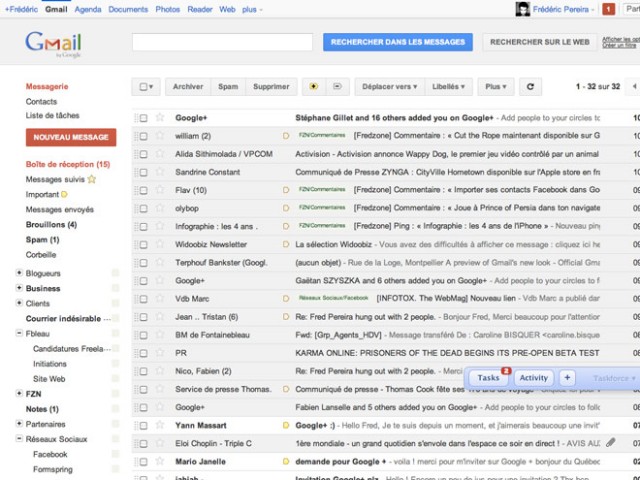The image size is (640, 480).
Task: Click the color square next to Business
Action: point(116,288)
